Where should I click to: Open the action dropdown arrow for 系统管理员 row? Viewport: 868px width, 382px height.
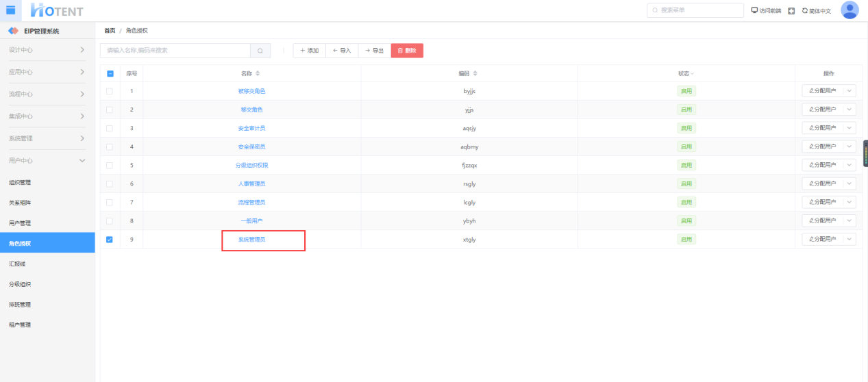(850, 239)
